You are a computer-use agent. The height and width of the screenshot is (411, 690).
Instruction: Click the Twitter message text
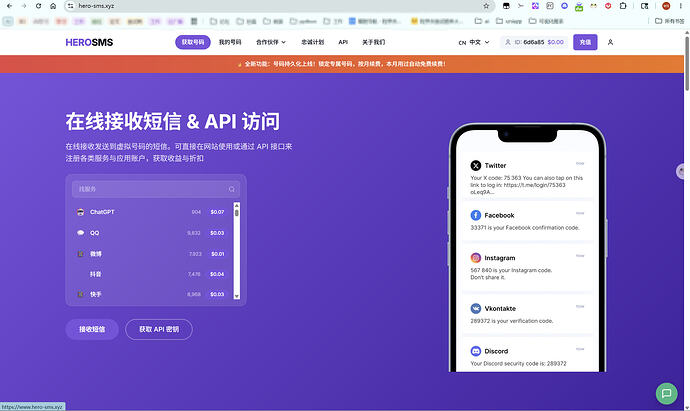click(x=527, y=185)
